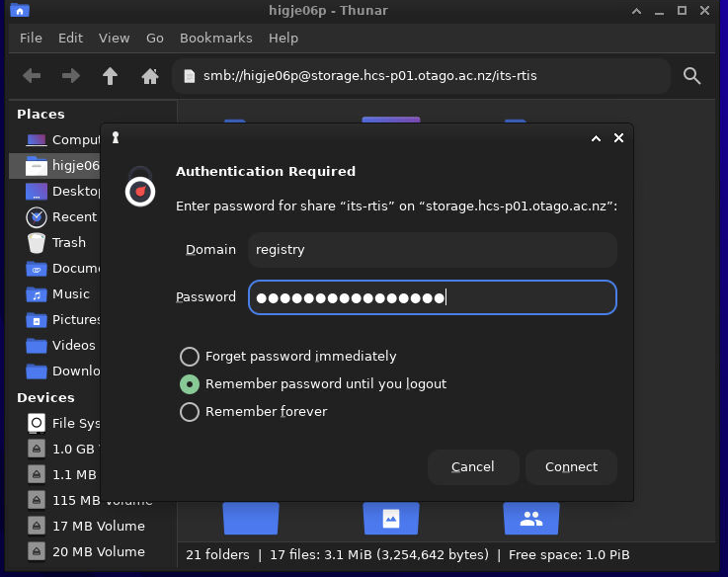The height and width of the screenshot is (577, 728).
Task: Click the Password input field
Action: pos(432,297)
